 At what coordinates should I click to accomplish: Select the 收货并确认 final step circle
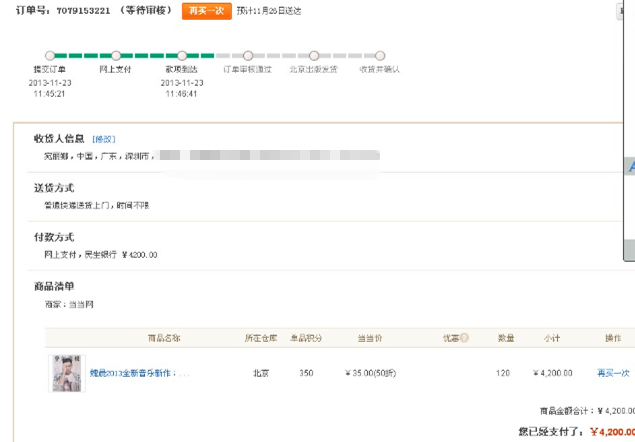pos(380,56)
